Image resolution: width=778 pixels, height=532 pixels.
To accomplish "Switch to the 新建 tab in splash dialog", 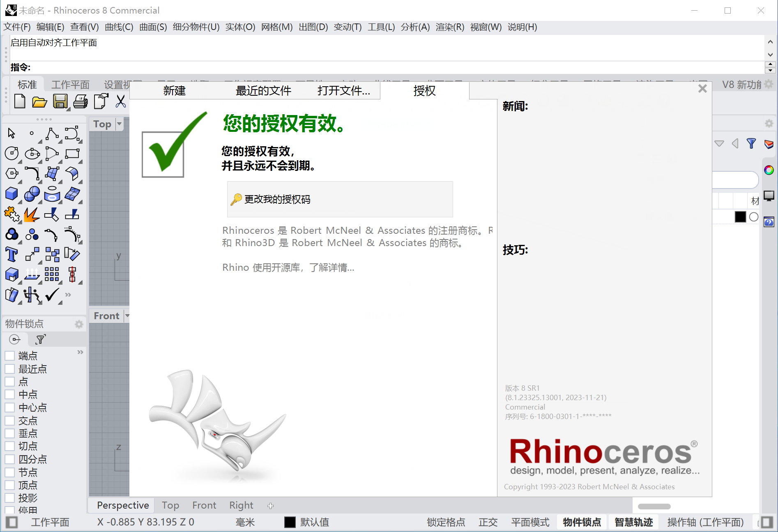I will (175, 90).
